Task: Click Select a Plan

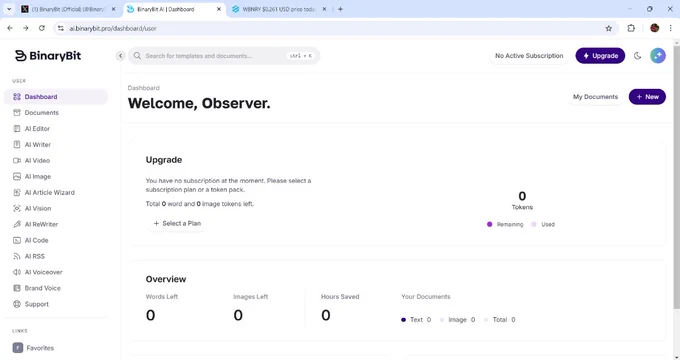Action: click(x=177, y=223)
